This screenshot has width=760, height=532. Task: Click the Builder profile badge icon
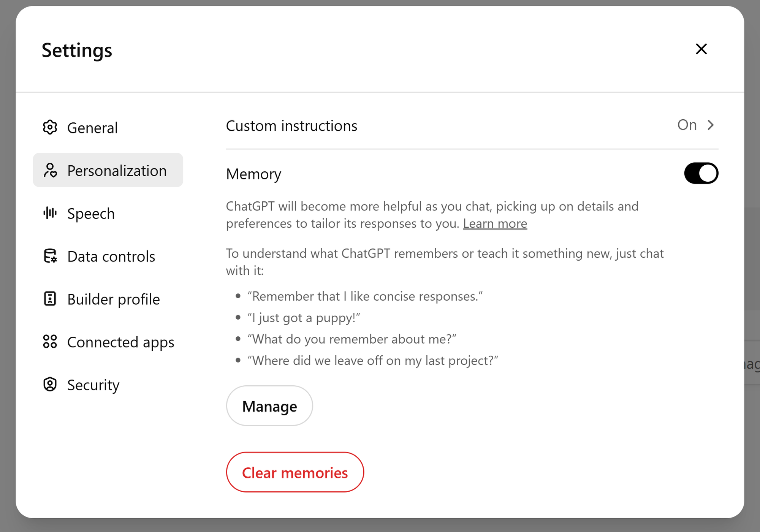(50, 299)
